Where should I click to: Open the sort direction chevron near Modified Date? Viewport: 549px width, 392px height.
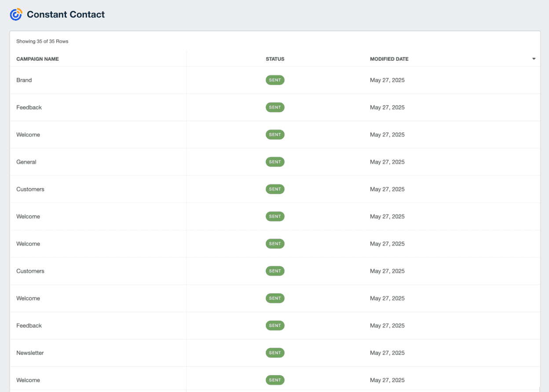(x=534, y=58)
